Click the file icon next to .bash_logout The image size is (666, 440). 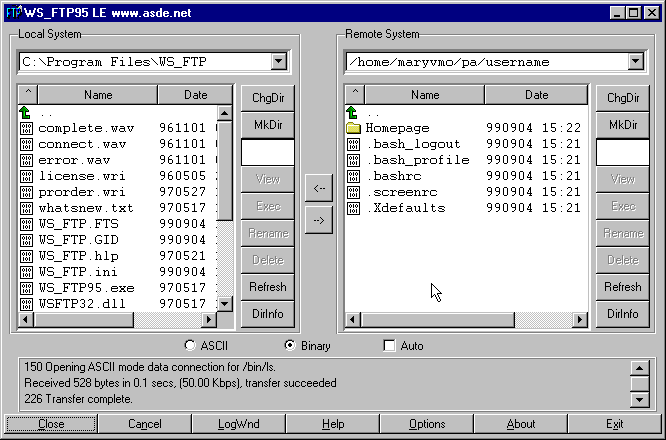click(x=353, y=145)
